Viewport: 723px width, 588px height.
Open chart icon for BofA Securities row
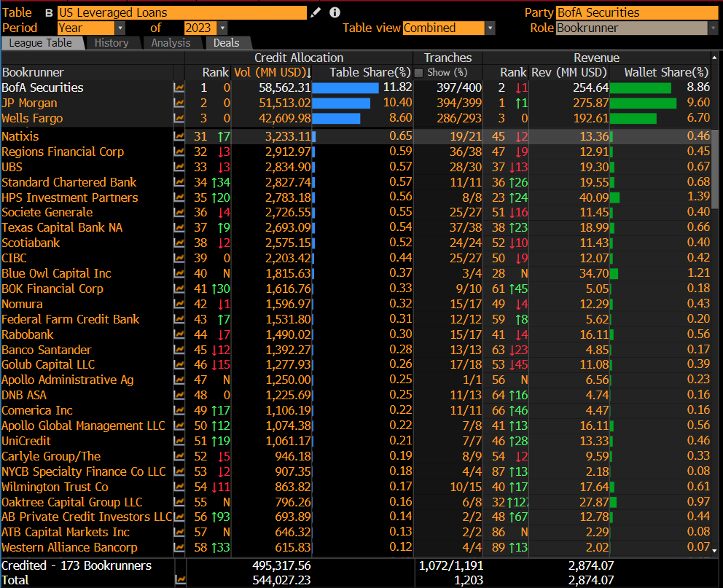pos(179,87)
